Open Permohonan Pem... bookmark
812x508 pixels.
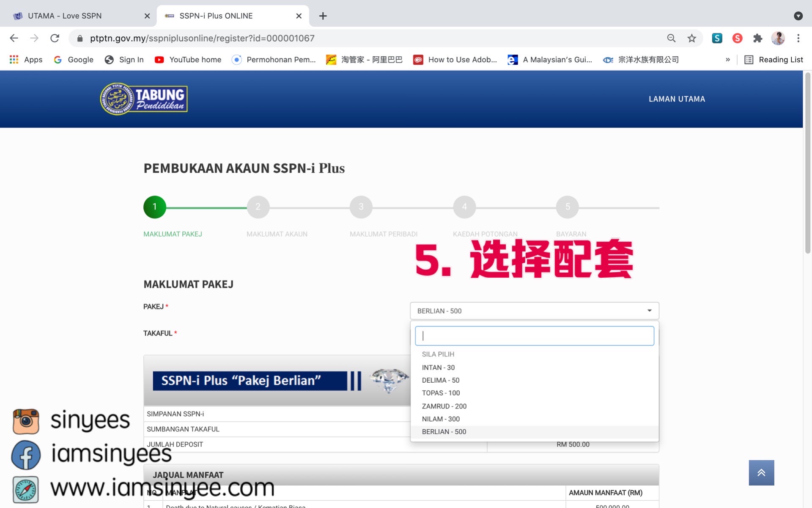point(274,60)
